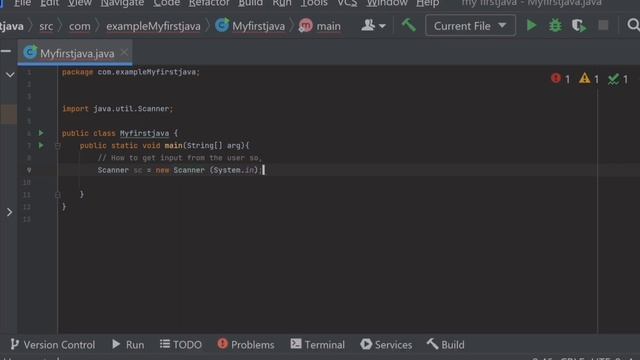
Task: Open the Tools menu
Action: (x=314, y=3)
